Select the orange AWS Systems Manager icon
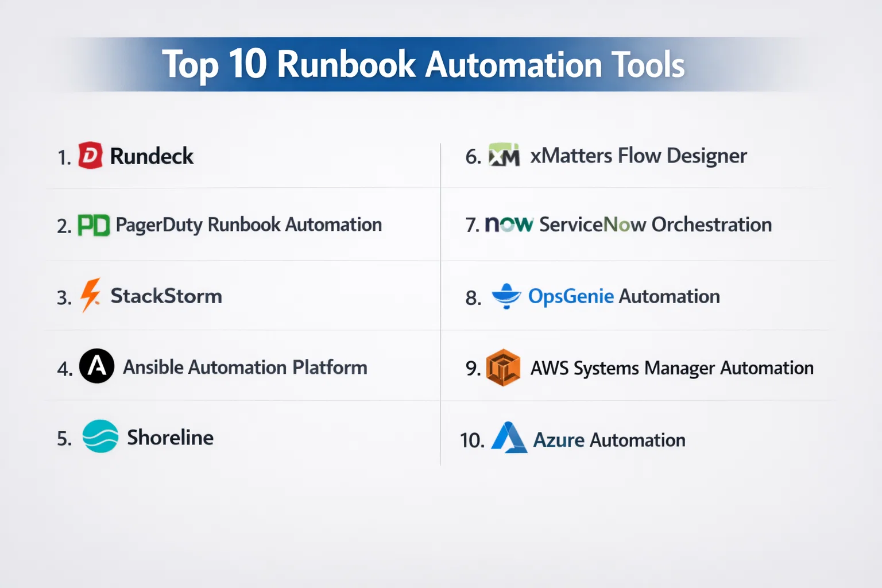Viewport: 882px width, 588px height. [503, 367]
